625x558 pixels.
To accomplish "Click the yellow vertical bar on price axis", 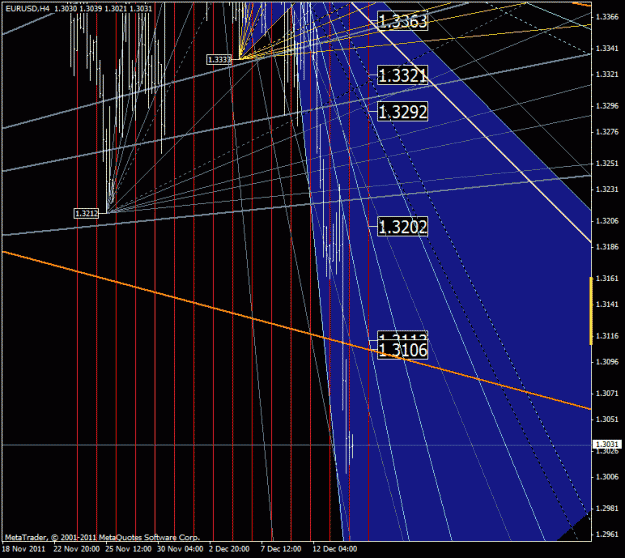I will (x=591, y=311).
